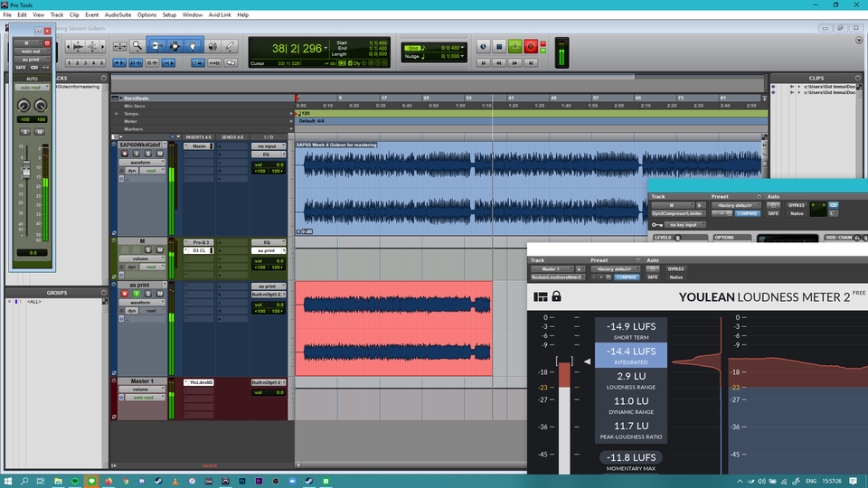Screen dimensions: 868x488
Task: Open the Setup menu
Action: pyautogui.click(x=169, y=15)
